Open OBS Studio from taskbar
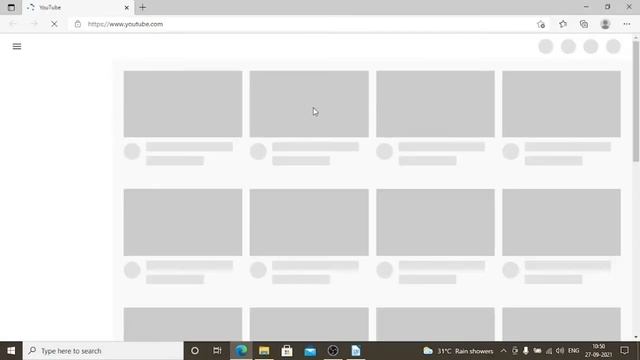This screenshot has height=360, width=640. coord(333,351)
